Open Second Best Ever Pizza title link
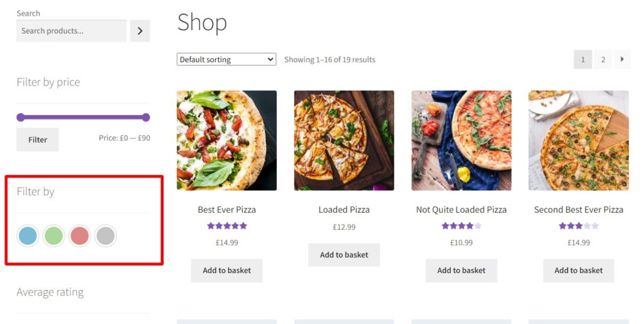The width and height of the screenshot is (644, 324). coord(579,209)
